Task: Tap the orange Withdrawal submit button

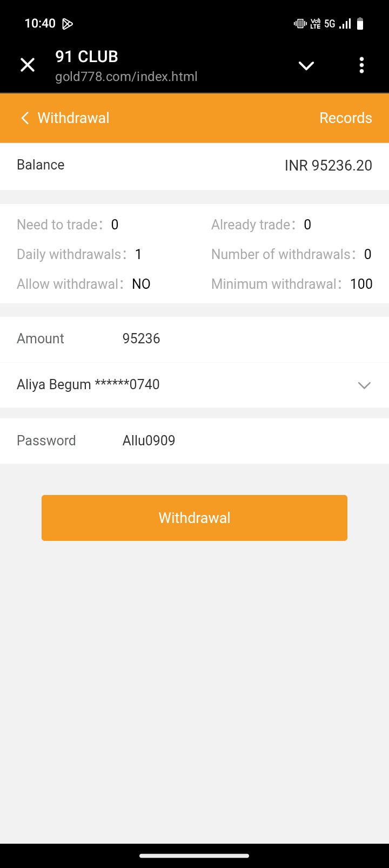Action: (x=194, y=518)
